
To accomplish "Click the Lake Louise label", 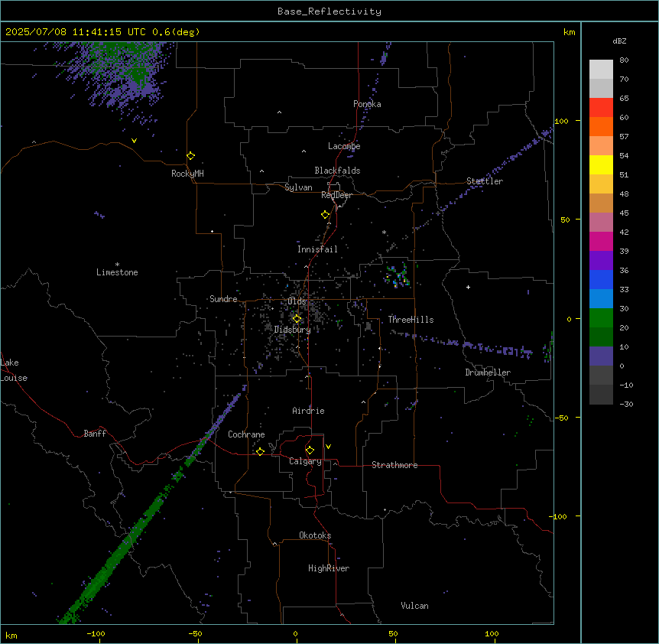I will point(14,370).
